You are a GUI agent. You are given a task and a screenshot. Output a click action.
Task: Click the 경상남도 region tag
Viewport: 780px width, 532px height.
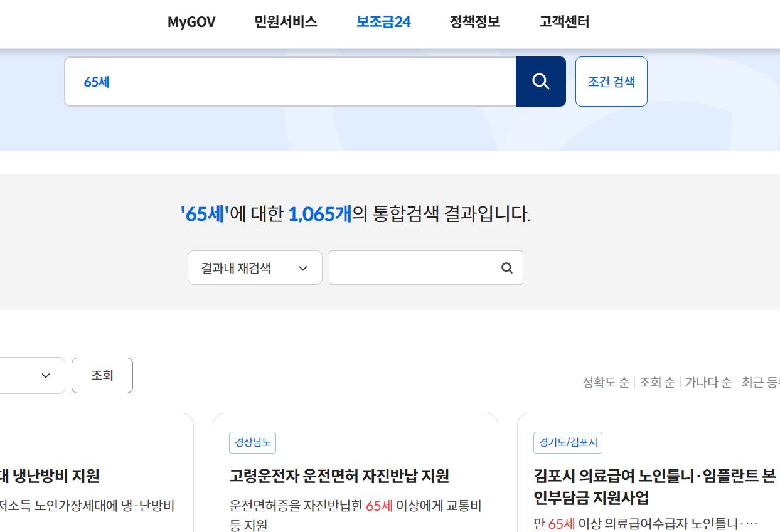252,443
